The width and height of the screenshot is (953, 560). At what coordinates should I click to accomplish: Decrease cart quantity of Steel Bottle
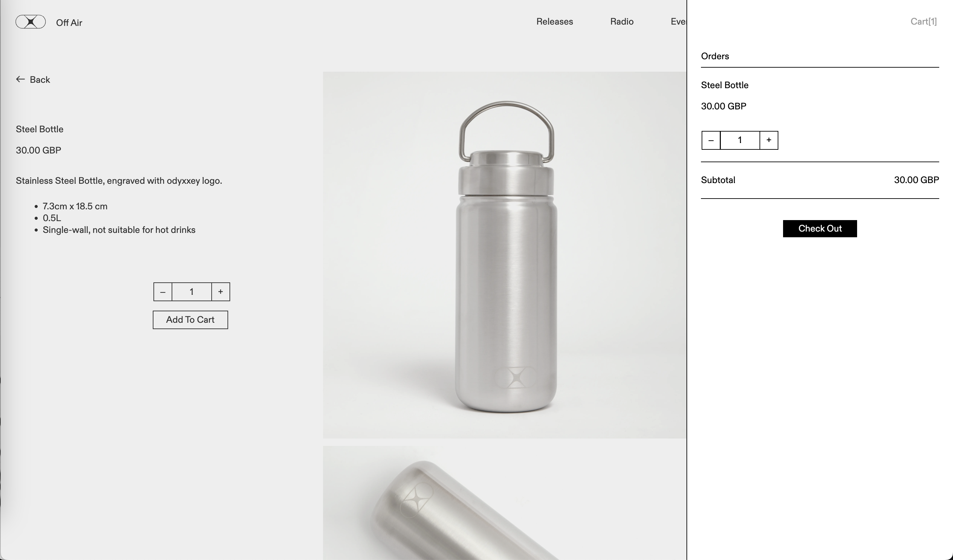(x=711, y=140)
